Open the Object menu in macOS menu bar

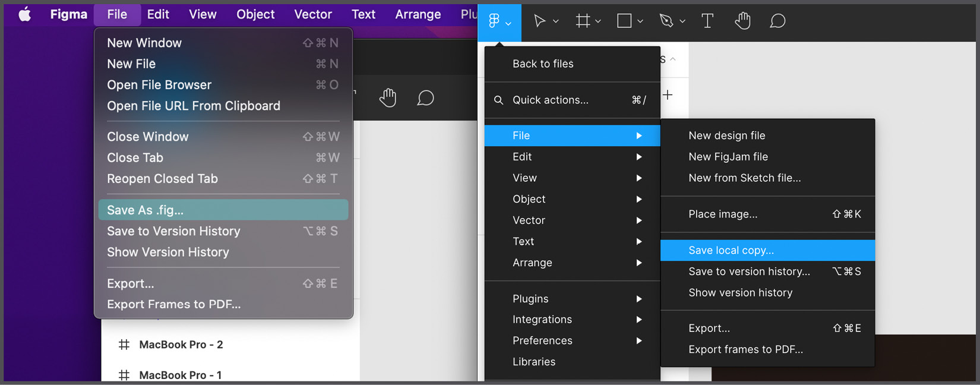click(x=255, y=14)
